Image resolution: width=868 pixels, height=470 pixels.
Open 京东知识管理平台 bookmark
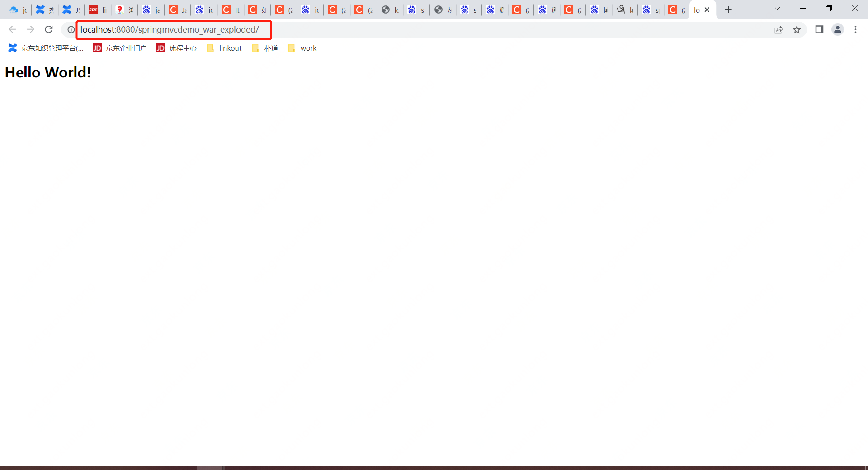coord(46,48)
